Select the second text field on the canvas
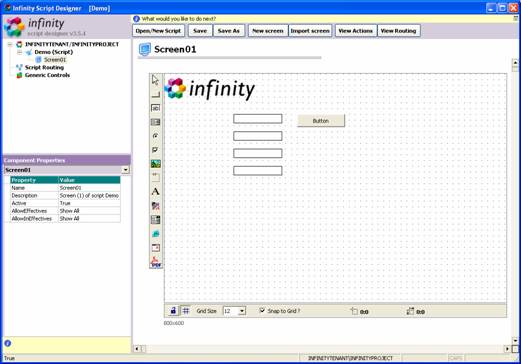This screenshot has height=364, width=521. click(x=258, y=136)
